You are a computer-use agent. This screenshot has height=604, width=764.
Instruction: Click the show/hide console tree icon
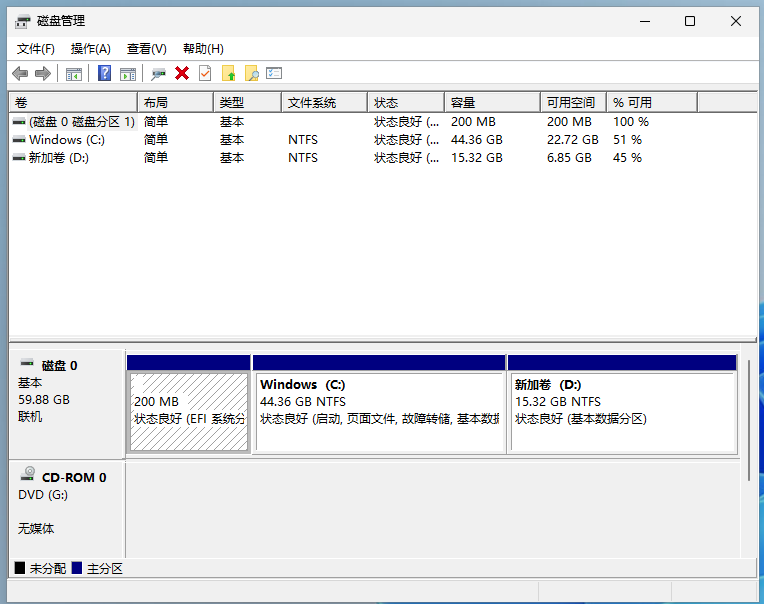point(74,74)
